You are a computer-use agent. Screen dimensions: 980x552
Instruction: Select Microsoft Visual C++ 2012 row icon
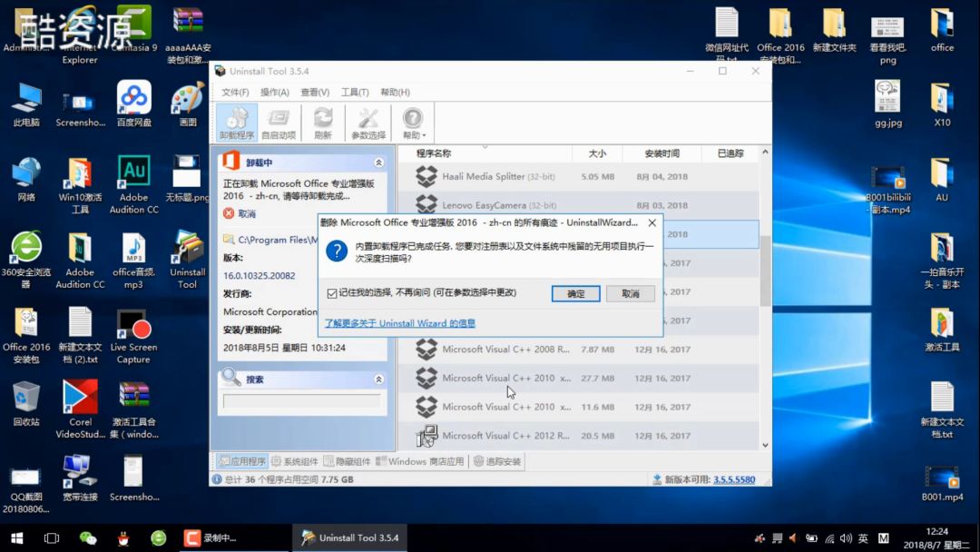[x=426, y=436]
